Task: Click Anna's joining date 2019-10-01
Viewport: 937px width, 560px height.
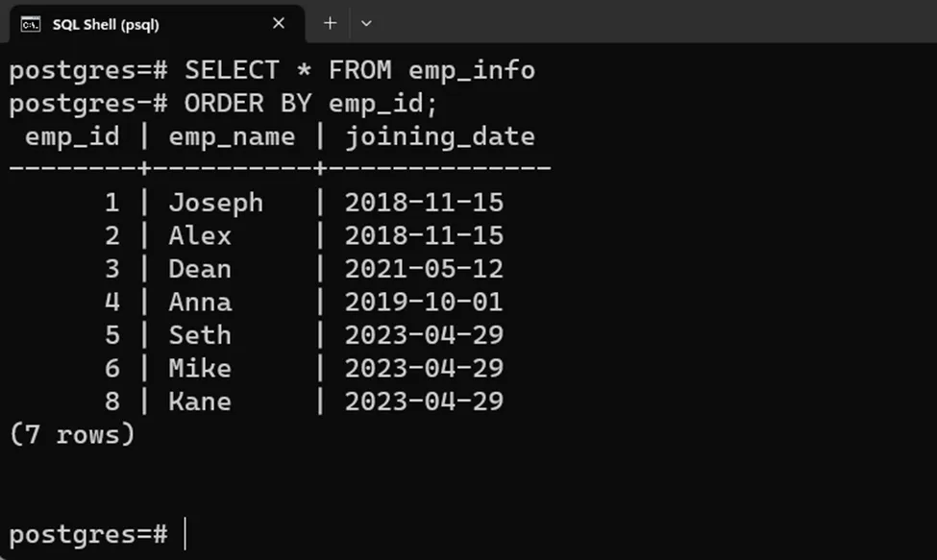Action: click(424, 303)
